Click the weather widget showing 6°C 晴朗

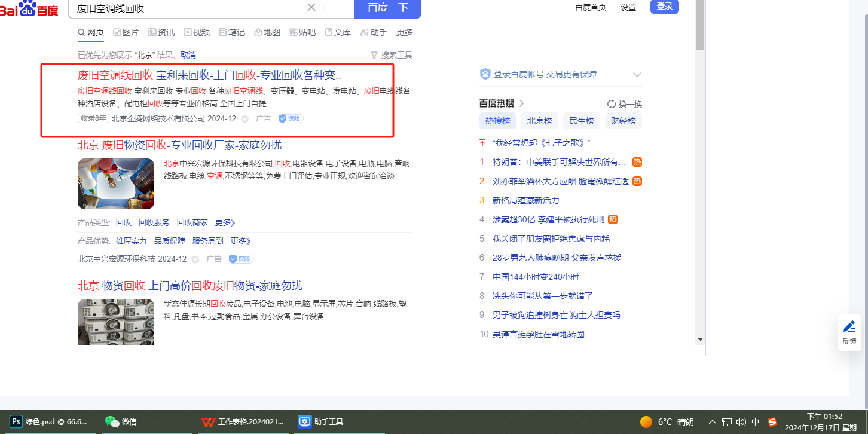pos(667,422)
